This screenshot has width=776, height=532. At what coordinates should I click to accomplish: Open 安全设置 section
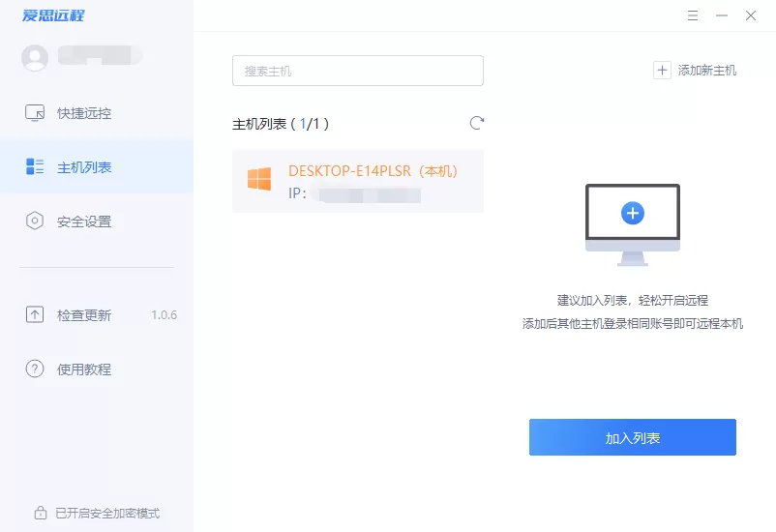pyautogui.click(x=97, y=221)
